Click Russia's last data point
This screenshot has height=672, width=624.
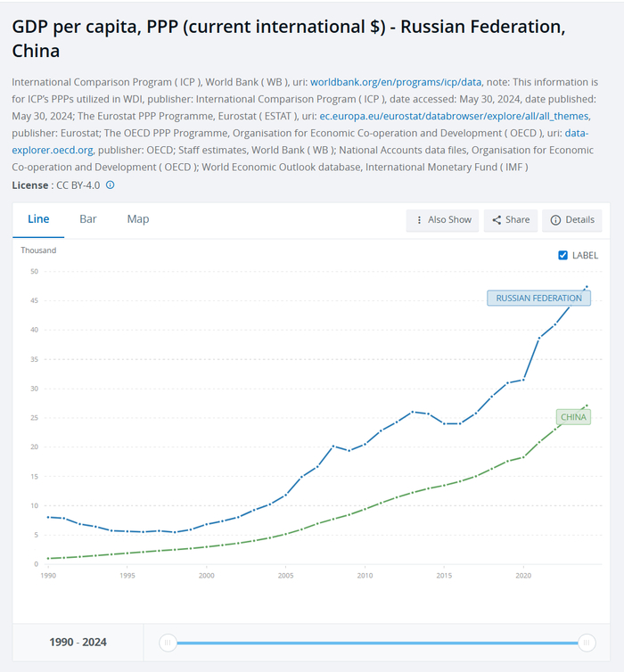[587, 286]
